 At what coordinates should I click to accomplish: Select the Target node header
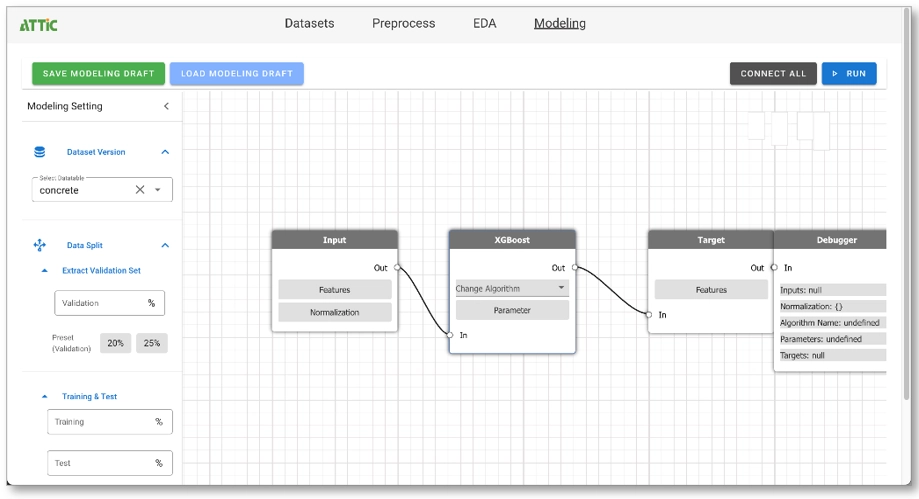[x=711, y=240]
